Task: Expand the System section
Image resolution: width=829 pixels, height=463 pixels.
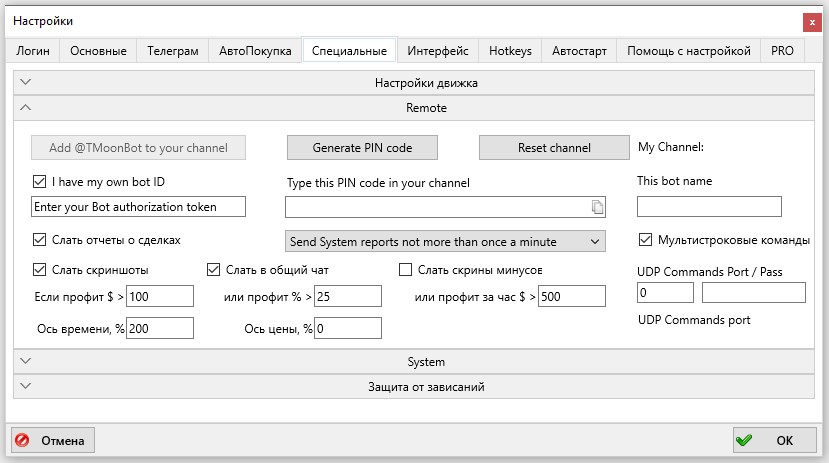Action: (414, 362)
